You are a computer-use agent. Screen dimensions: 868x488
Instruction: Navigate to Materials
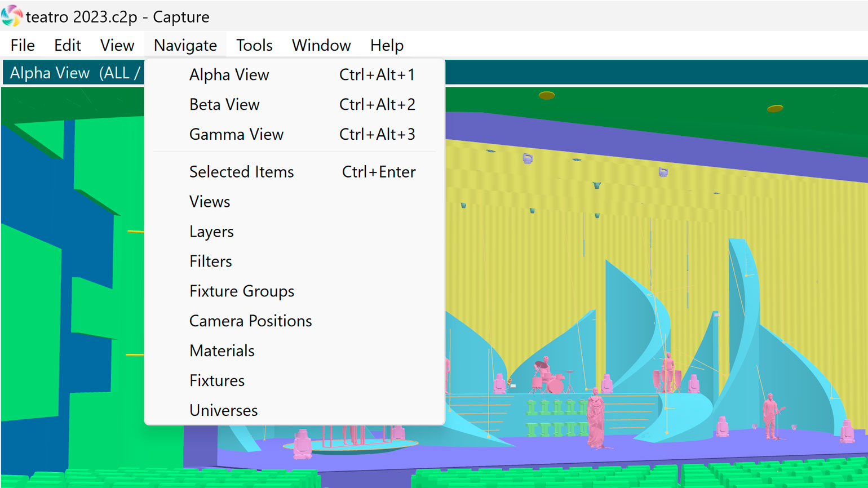tap(222, 351)
